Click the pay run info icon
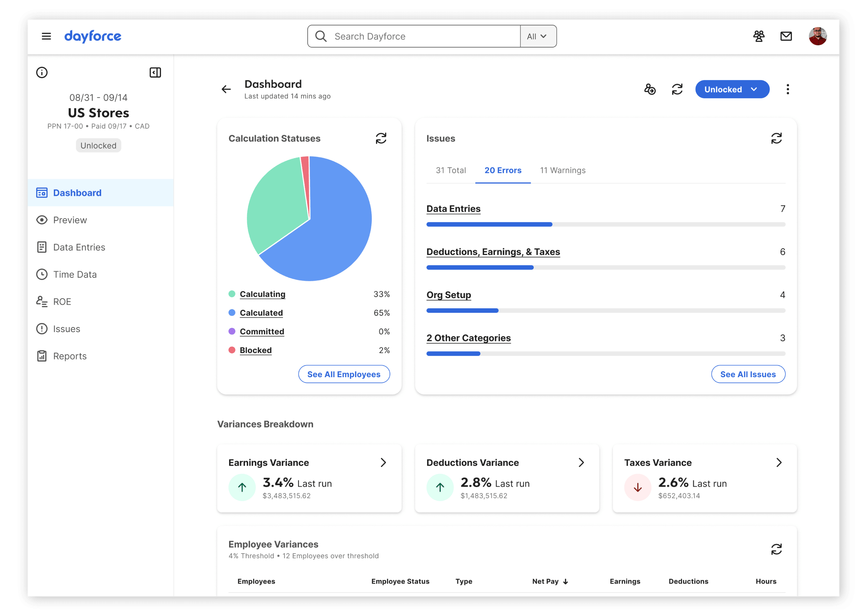The image size is (867, 616). [x=42, y=72]
